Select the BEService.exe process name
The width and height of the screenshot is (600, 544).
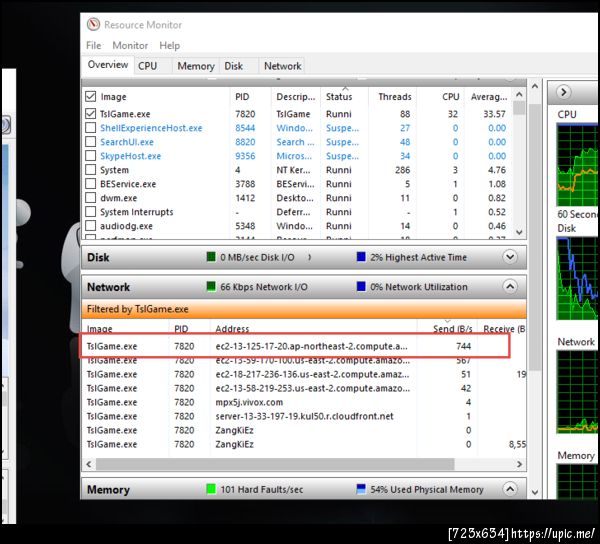pos(128,184)
